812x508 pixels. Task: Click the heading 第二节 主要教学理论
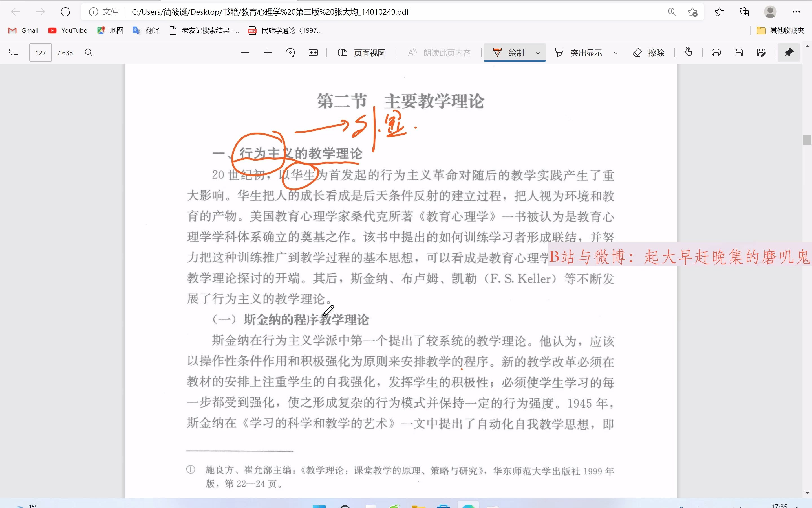[x=401, y=101]
